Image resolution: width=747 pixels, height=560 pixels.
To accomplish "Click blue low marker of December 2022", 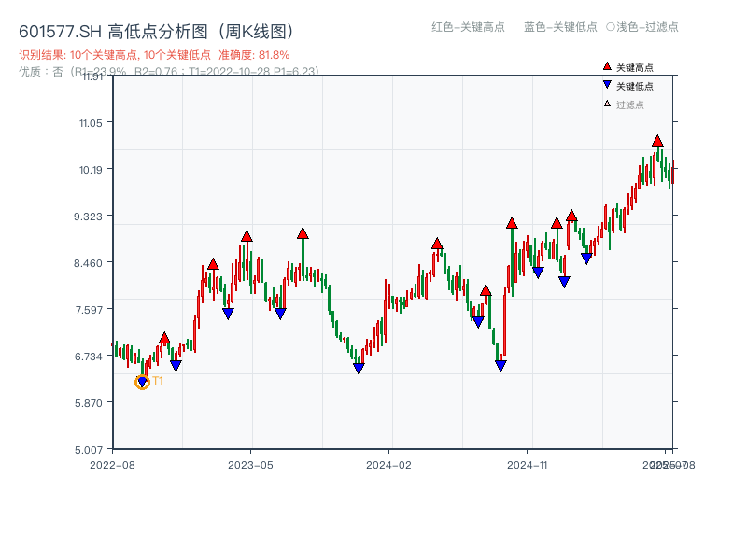I will pos(176,366).
